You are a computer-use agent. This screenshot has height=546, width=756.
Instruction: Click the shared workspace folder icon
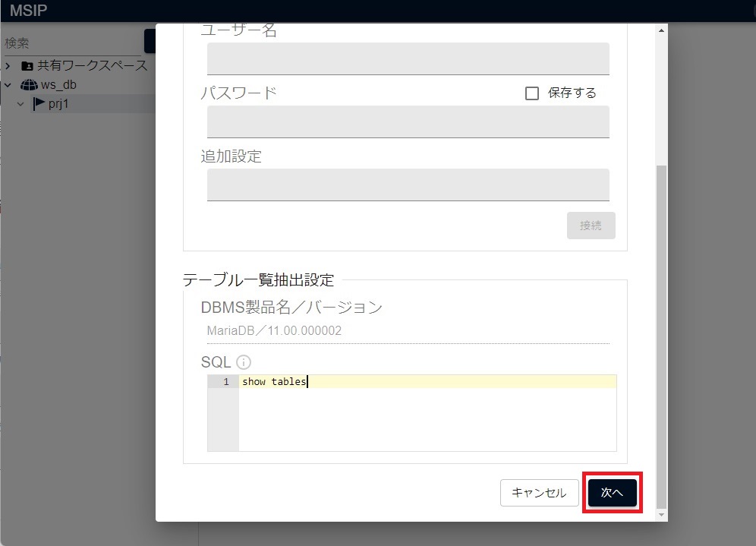(27, 65)
